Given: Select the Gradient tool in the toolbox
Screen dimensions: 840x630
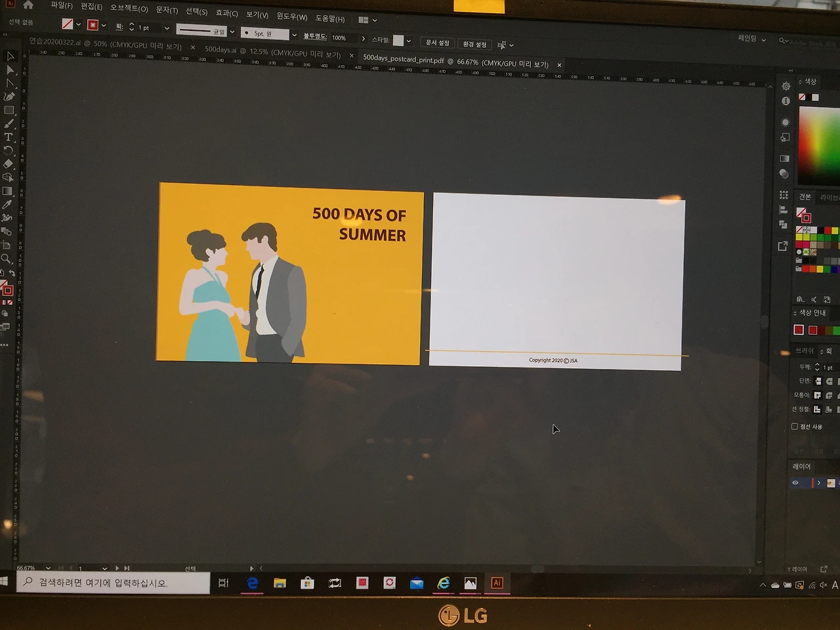Looking at the screenshot, I should click(8, 191).
